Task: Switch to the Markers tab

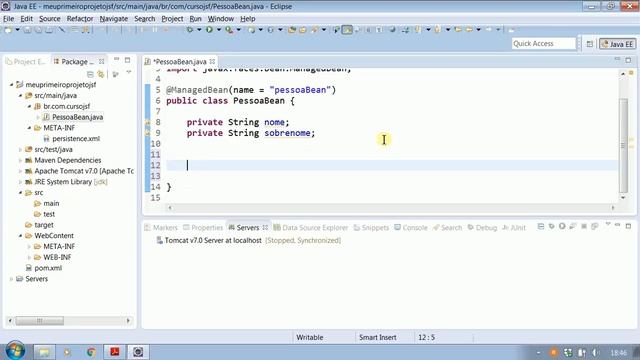Action: 161,227
